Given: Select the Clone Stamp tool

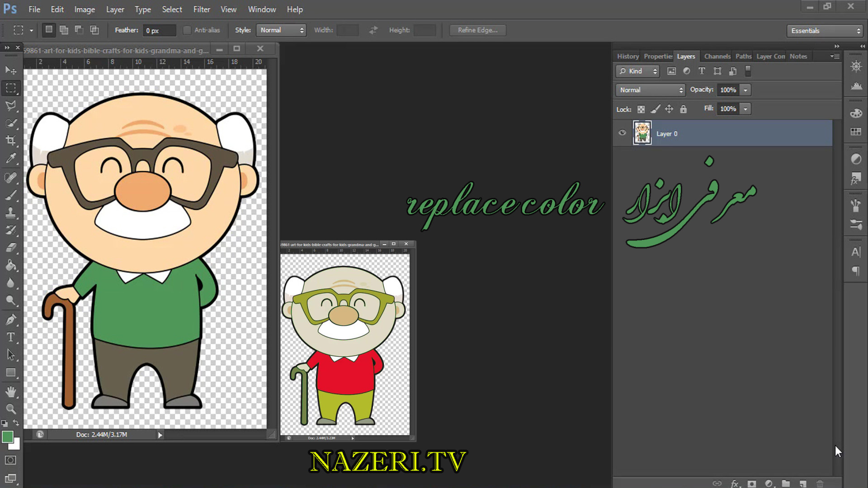Looking at the screenshot, I should (x=11, y=213).
